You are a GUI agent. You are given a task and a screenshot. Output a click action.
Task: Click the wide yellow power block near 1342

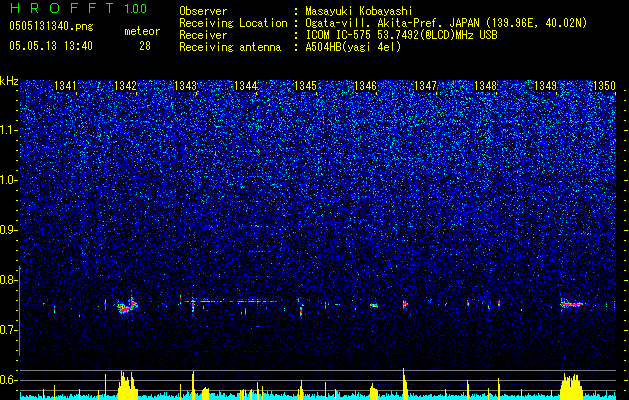[x=128, y=386]
